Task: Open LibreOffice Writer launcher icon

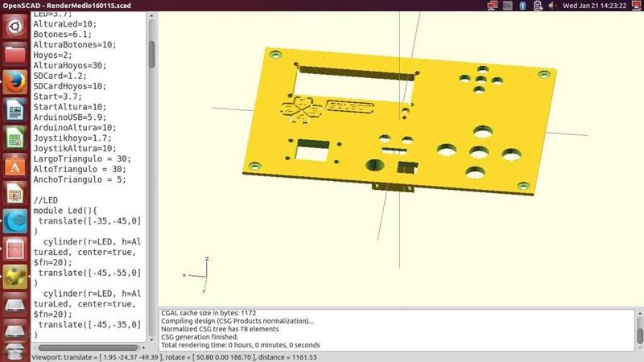Action: pyautogui.click(x=14, y=110)
